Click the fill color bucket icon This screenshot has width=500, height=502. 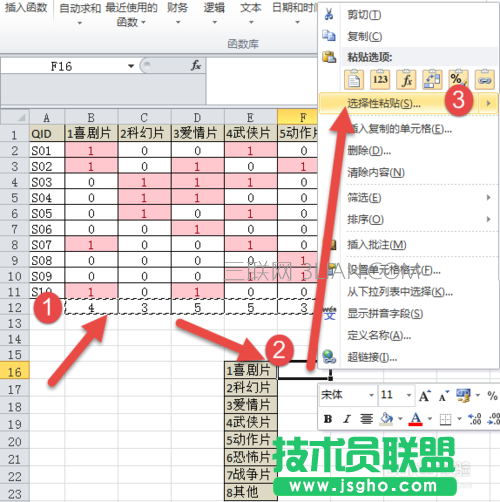[x=386, y=419]
